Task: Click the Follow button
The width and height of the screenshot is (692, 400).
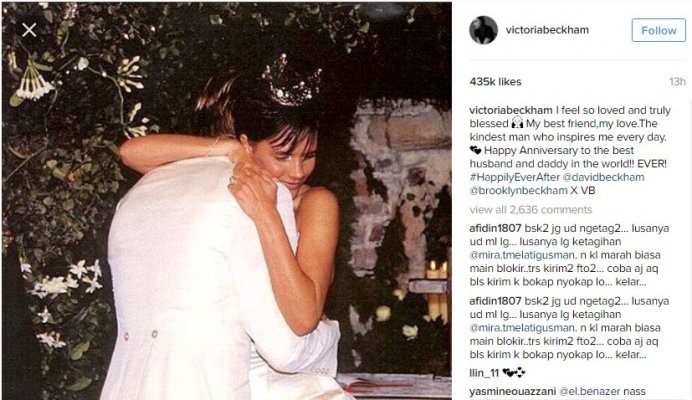Action: (658, 30)
